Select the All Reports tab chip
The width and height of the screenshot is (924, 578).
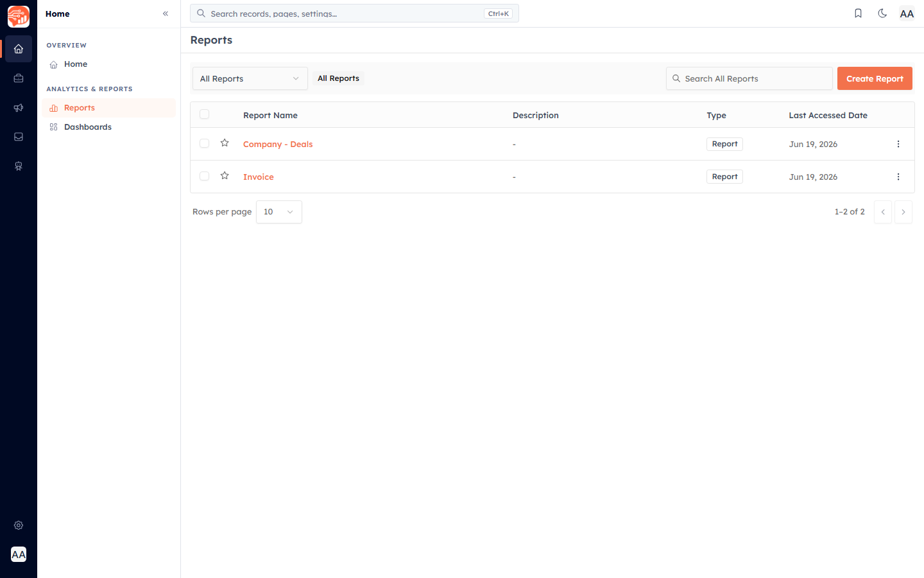pyautogui.click(x=338, y=78)
